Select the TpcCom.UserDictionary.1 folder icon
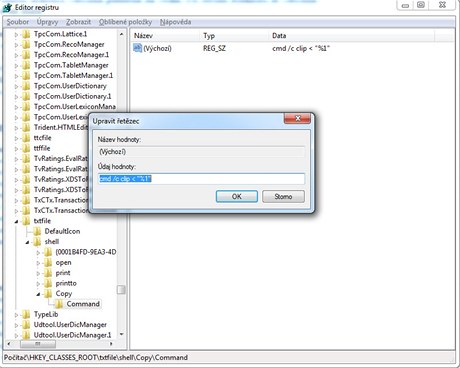This screenshot has height=368, width=460. click(26, 96)
